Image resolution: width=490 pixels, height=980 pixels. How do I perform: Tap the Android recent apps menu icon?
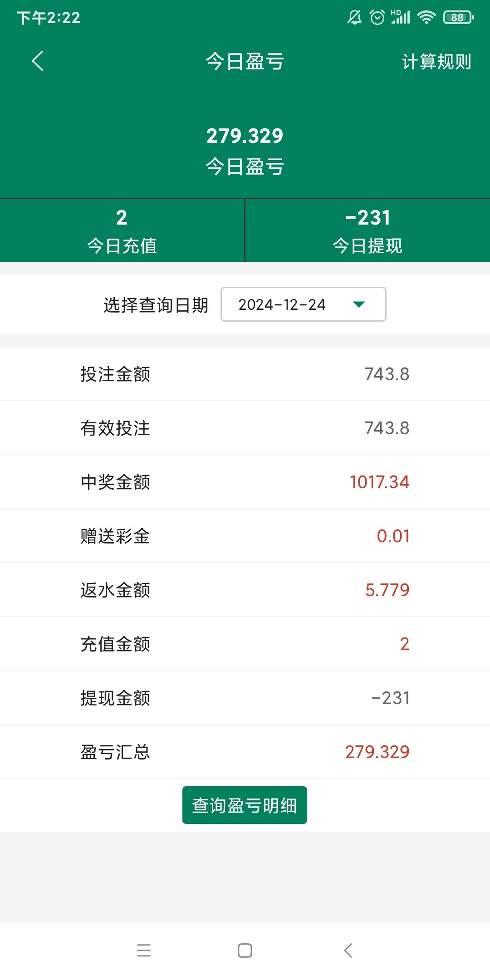click(143, 950)
